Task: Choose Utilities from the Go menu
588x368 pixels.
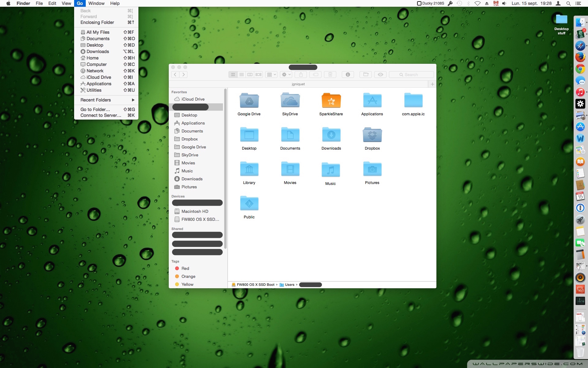Action: (94, 90)
